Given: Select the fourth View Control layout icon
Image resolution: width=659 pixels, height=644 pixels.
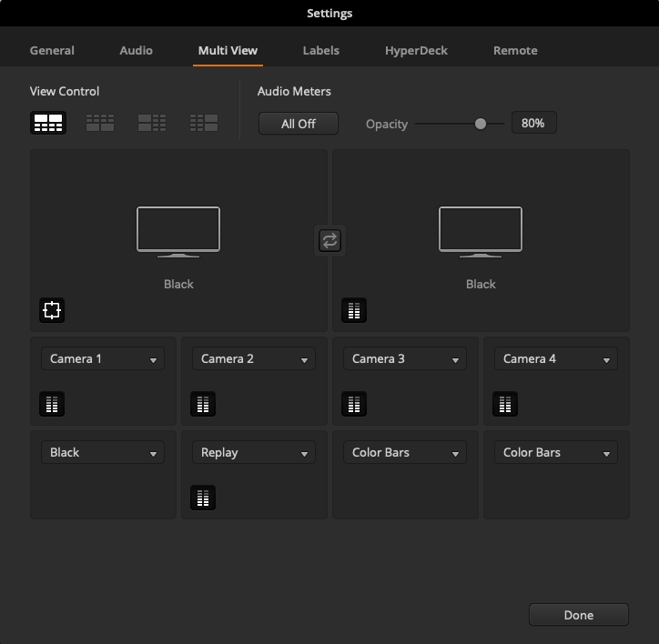Looking at the screenshot, I should tap(204, 123).
